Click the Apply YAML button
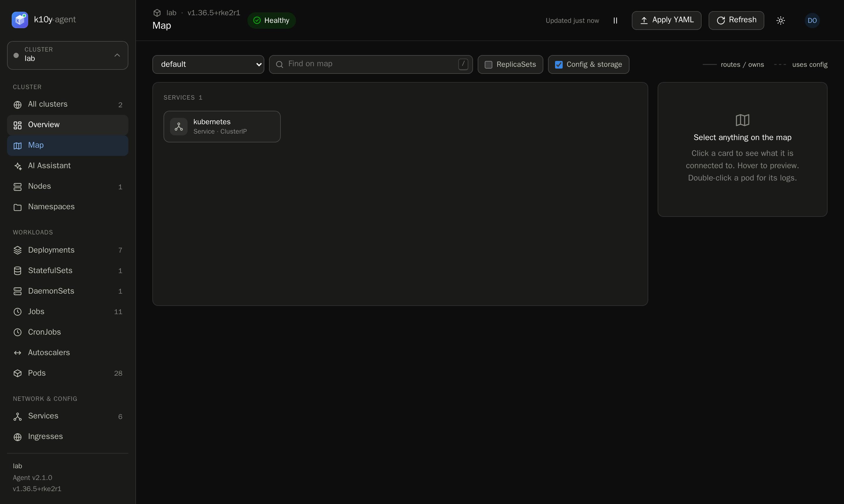844x504 pixels. pyautogui.click(x=666, y=21)
